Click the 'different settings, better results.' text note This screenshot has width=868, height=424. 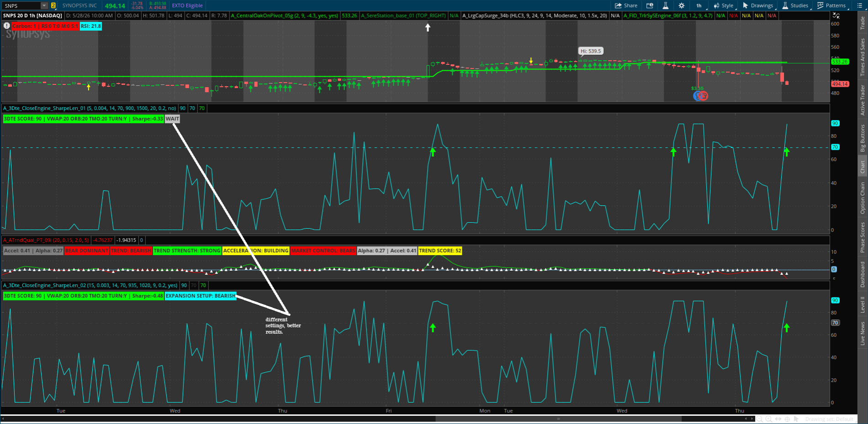tap(283, 325)
